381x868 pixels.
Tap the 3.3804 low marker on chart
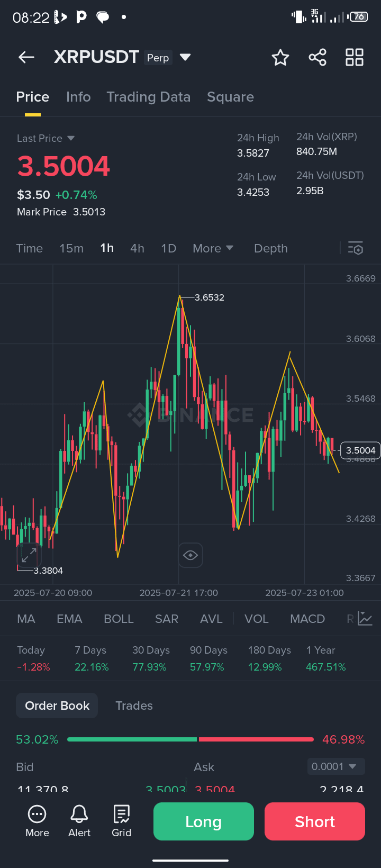point(48,571)
